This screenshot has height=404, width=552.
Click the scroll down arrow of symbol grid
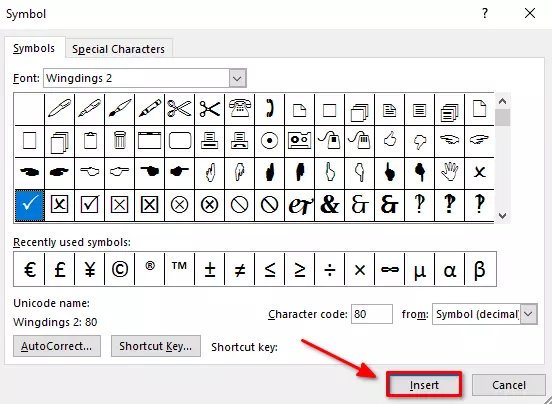click(502, 215)
